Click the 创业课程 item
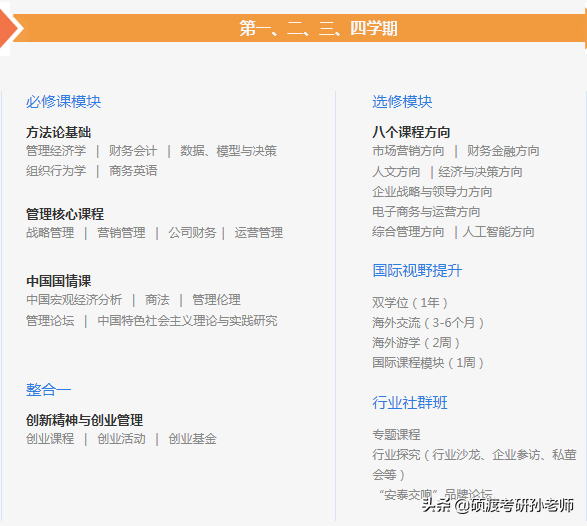Image resolution: width=587 pixels, height=526 pixels. [x=50, y=439]
